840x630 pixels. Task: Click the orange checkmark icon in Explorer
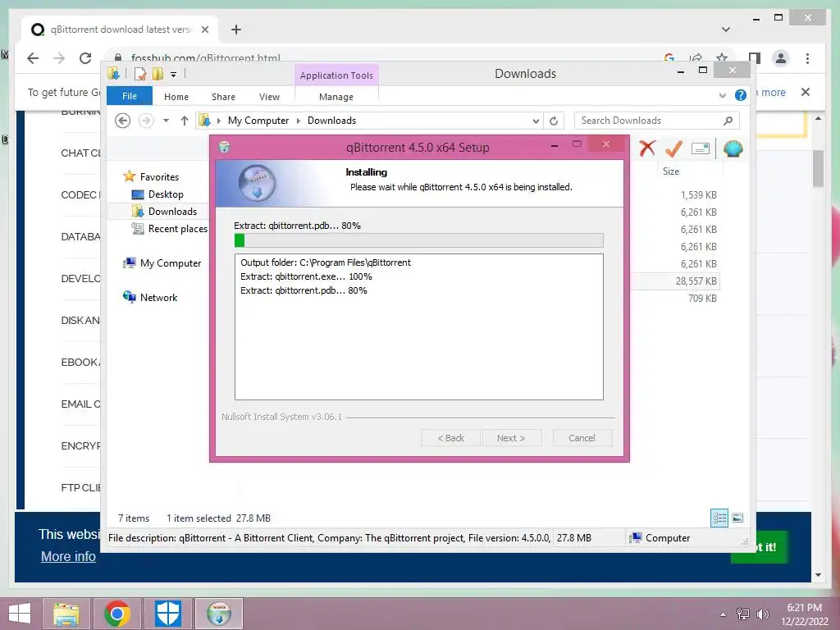click(x=673, y=148)
